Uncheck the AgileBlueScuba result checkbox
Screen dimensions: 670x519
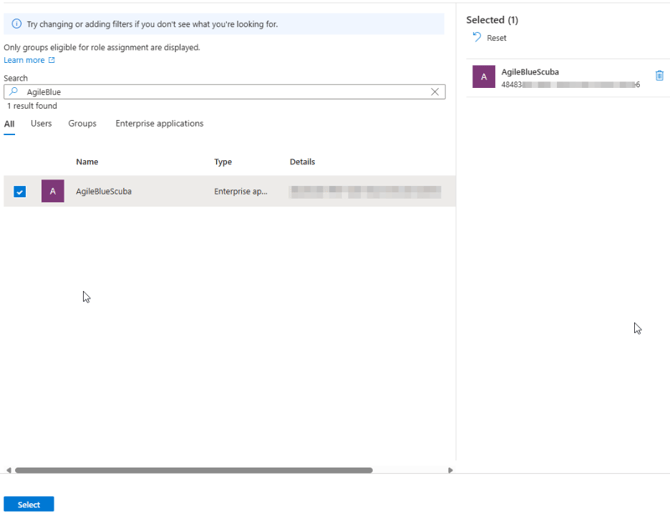coord(20,191)
